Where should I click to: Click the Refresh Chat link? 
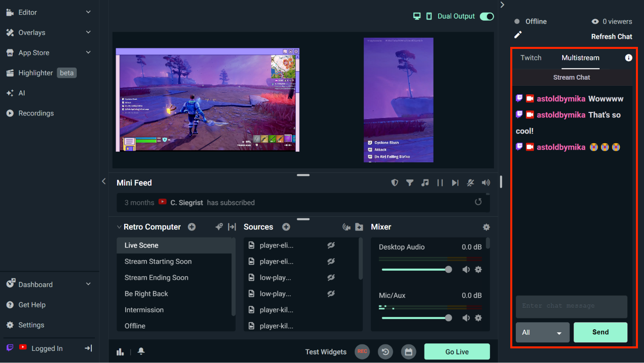612,36
